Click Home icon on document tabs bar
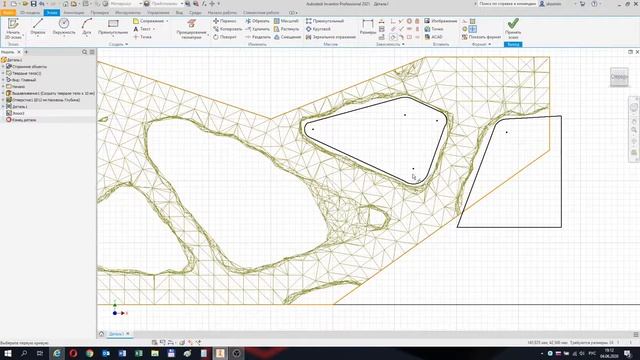The image size is (640, 360). (x=102, y=334)
